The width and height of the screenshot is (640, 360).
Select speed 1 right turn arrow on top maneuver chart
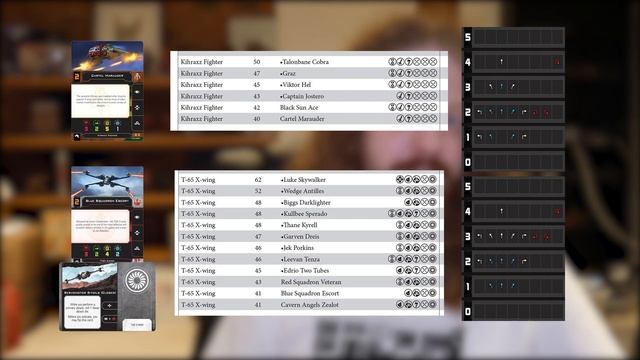coord(524,137)
